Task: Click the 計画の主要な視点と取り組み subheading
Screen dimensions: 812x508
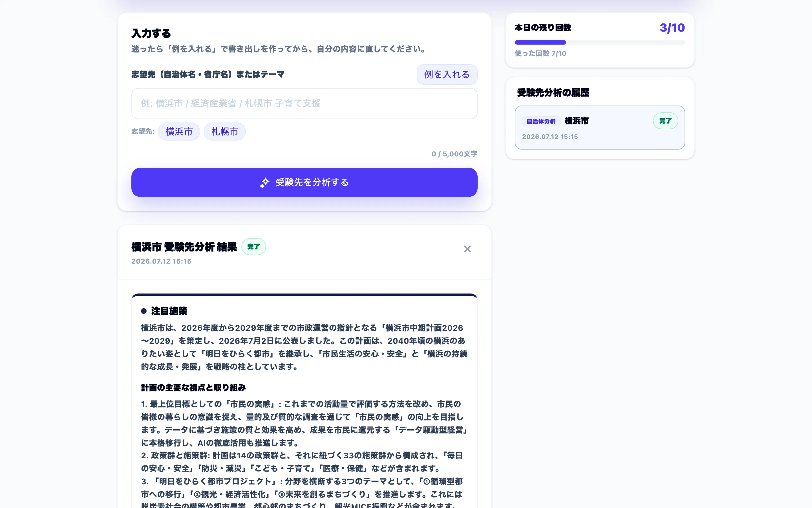Action: click(x=193, y=387)
